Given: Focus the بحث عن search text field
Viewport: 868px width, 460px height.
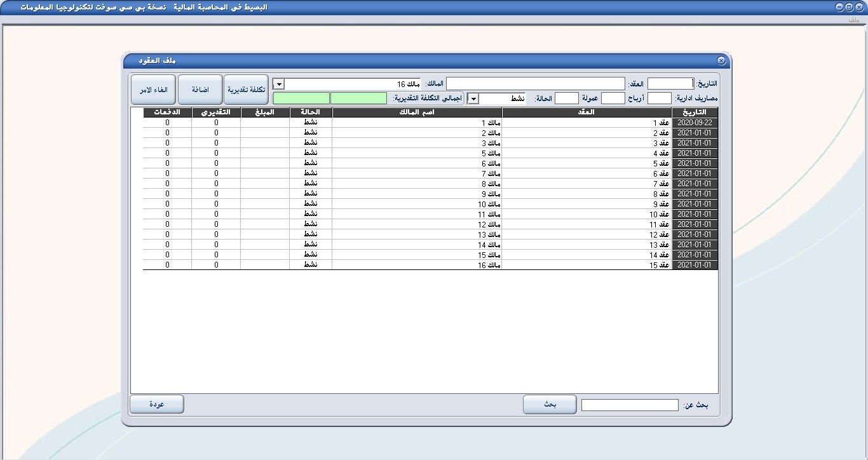Looking at the screenshot, I should [630, 405].
